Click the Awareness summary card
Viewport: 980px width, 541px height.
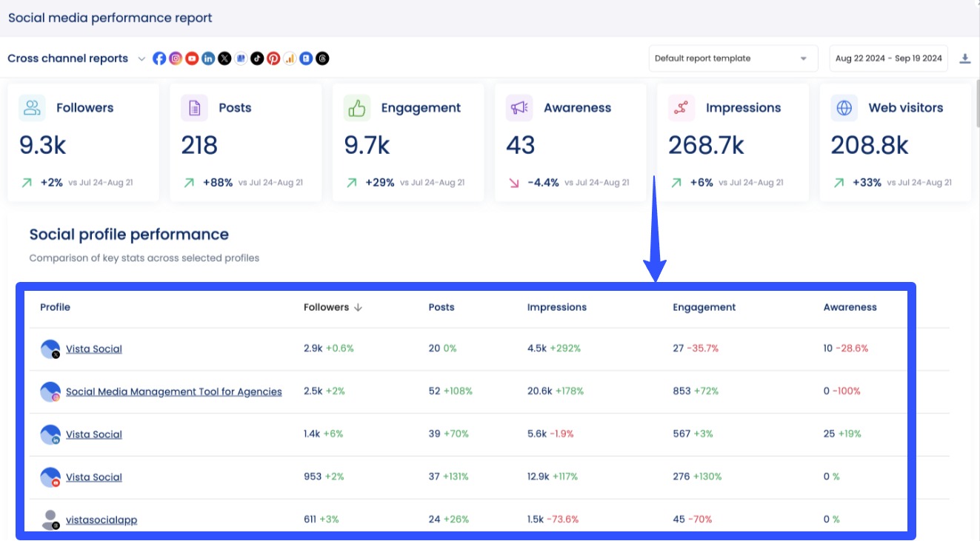570,141
